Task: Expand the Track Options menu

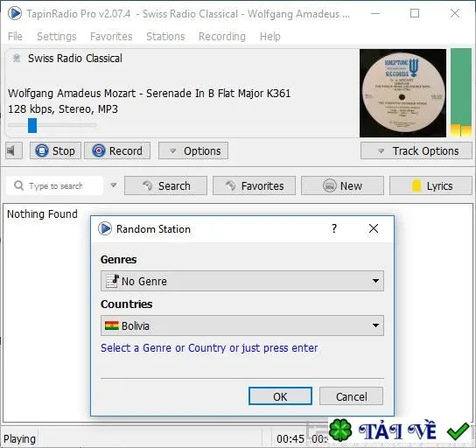Action: [416, 150]
